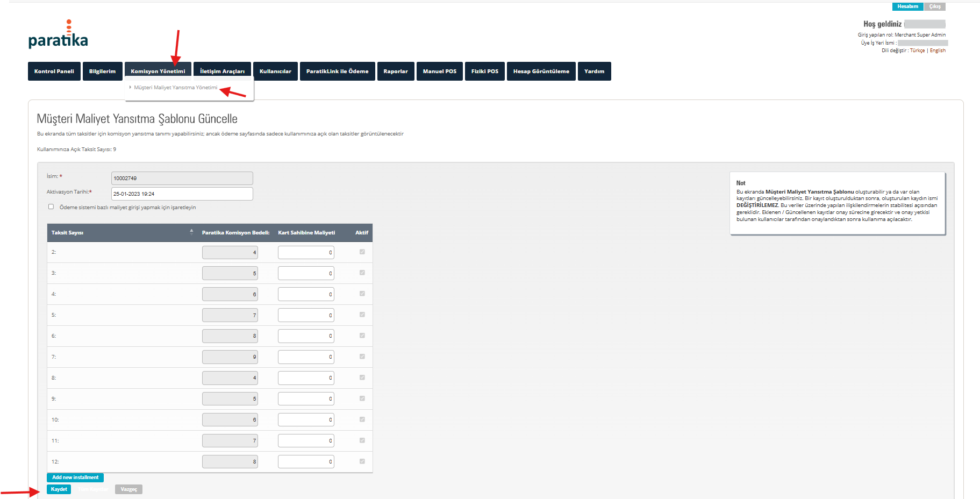Image resolution: width=980 pixels, height=499 pixels.
Task: Click Kart Sahibine Maliyeti field for installment 6
Action: (x=306, y=336)
